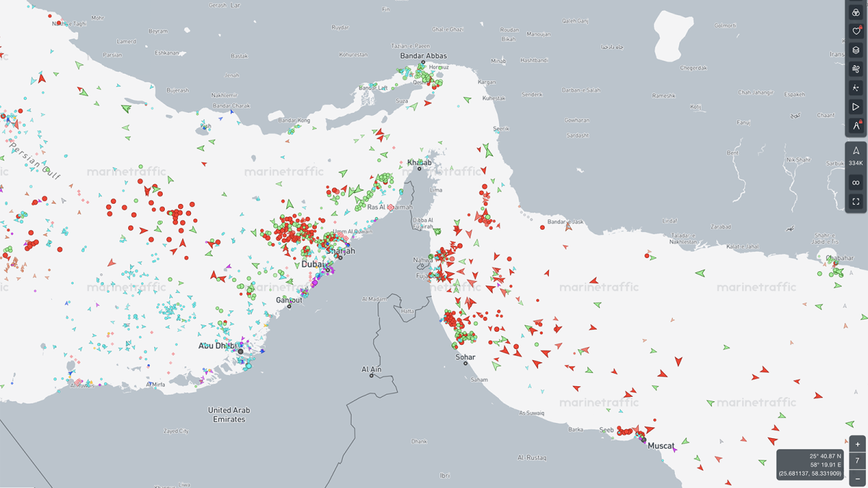Open the density/routes network icon

(x=856, y=87)
